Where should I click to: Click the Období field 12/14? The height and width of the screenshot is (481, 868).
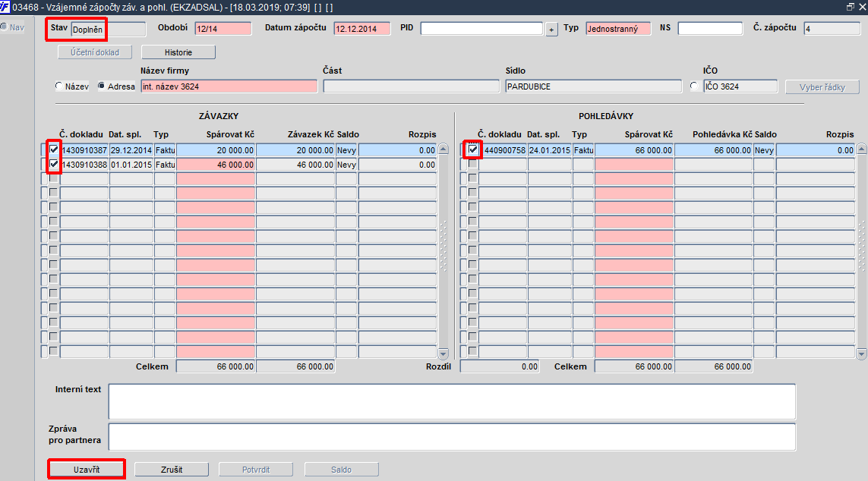(223, 29)
